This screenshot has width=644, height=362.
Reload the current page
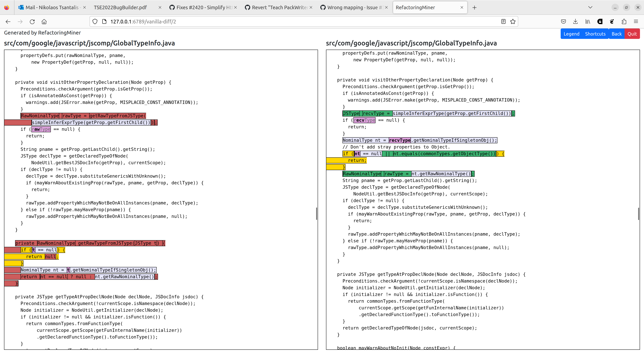32,22
